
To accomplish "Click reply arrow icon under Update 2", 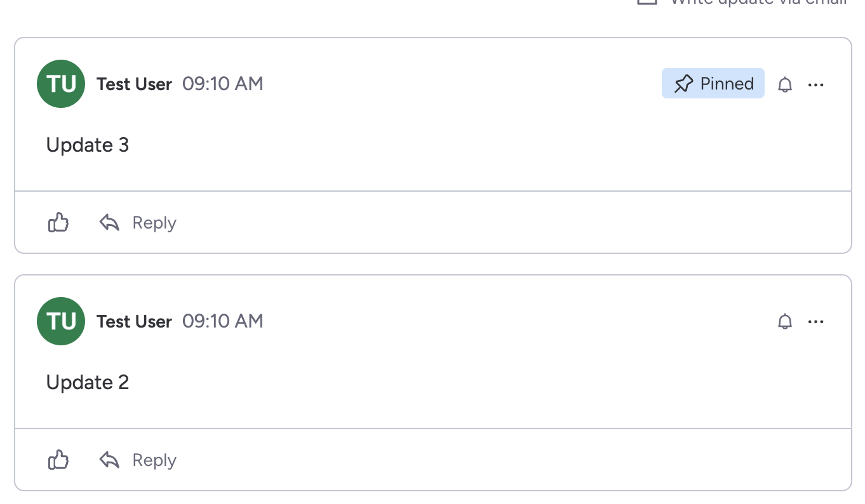I will (109, 460).
